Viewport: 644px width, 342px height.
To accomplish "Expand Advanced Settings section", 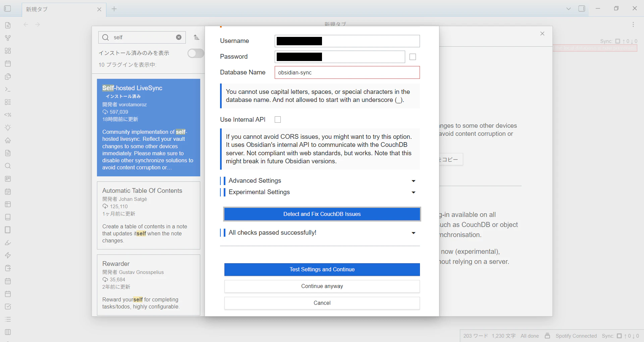I will [320, 181].
